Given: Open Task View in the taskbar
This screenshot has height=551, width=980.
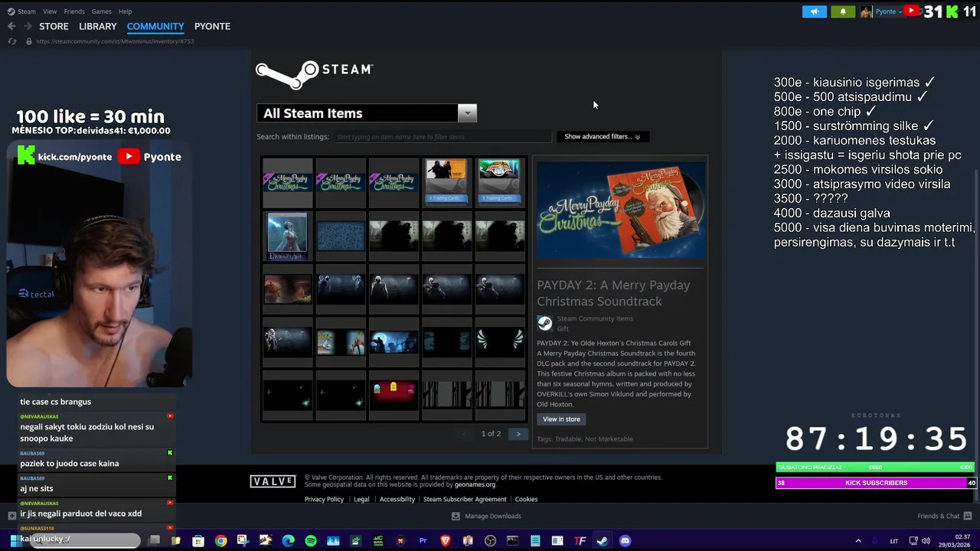Looking at the screenshot, I should point(154,540).
